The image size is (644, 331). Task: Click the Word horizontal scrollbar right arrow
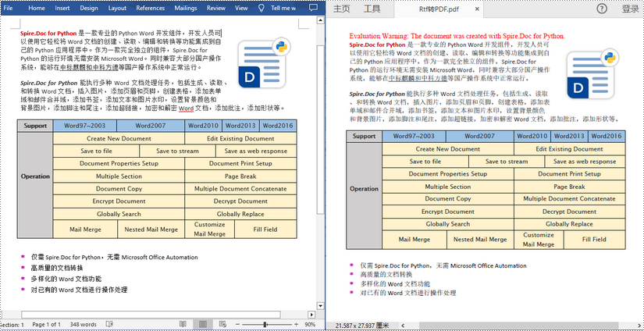(311, 315)
